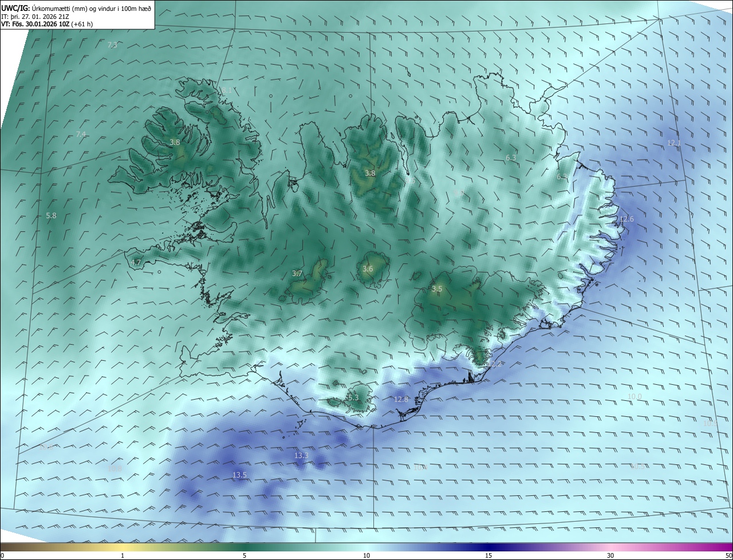Click the 5.8 value label over the ocean
Viewport: 733px width, 560px height.
[51, 216]
